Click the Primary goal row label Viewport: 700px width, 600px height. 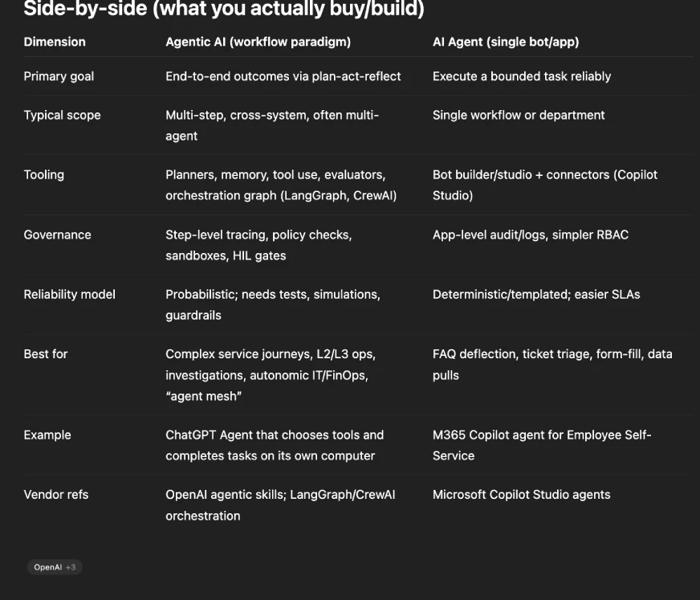(59, 76)
